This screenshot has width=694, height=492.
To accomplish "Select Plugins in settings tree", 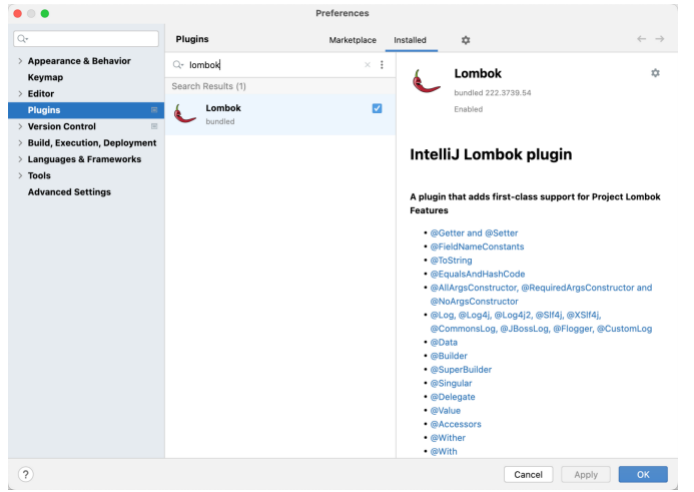I will 86,110.
